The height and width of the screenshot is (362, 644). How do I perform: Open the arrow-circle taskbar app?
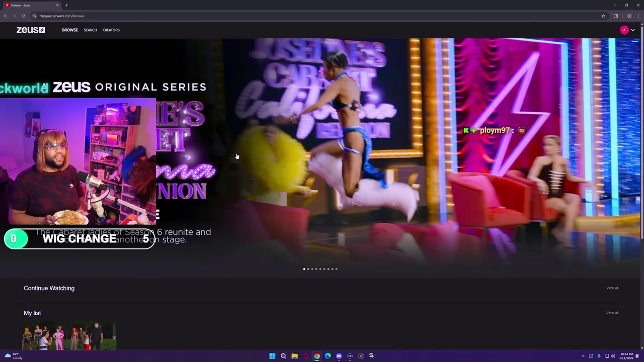[350, 356]
